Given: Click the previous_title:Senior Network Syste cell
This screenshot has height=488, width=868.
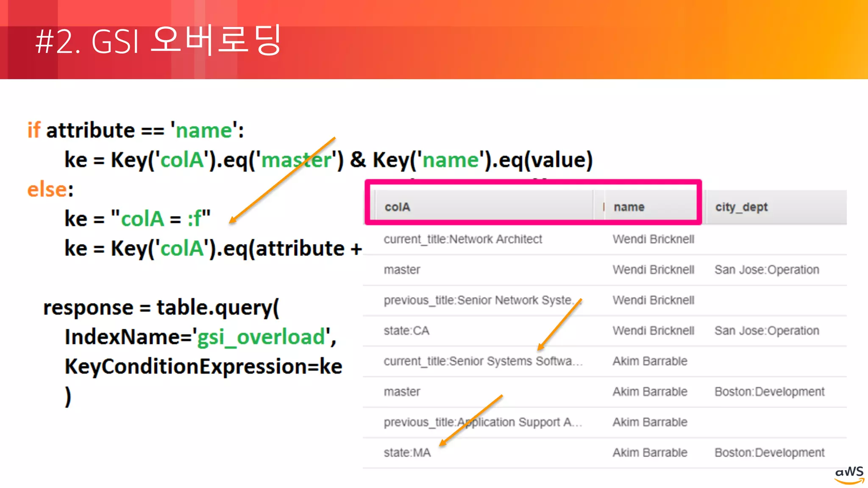Looking at the screenshot, I should click(479, 300).
